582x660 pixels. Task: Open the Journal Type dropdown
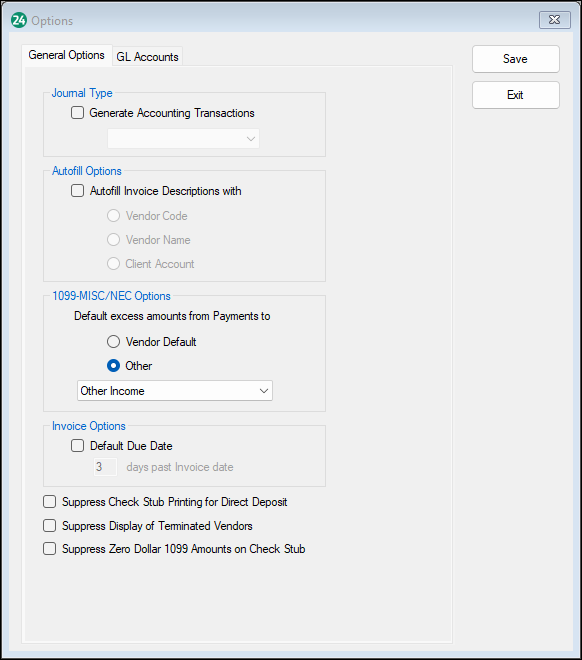pyautogui.click(x=183, y=139)
